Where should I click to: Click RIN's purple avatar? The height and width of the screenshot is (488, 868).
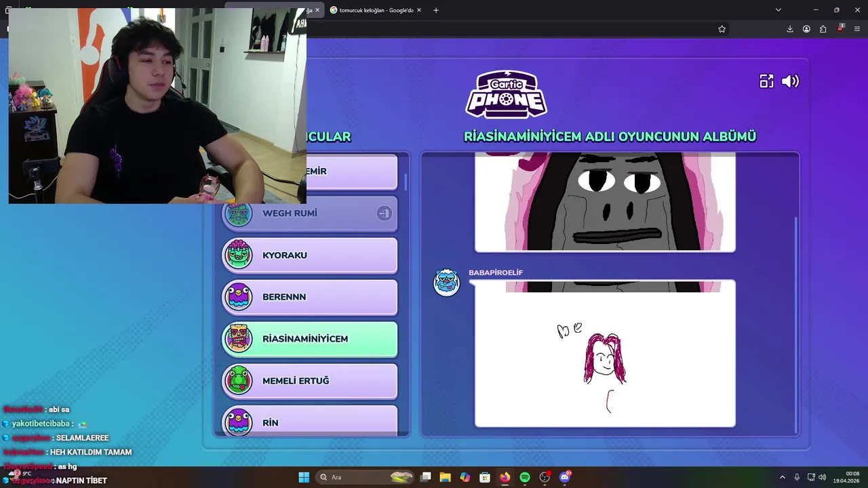[238, 422]
